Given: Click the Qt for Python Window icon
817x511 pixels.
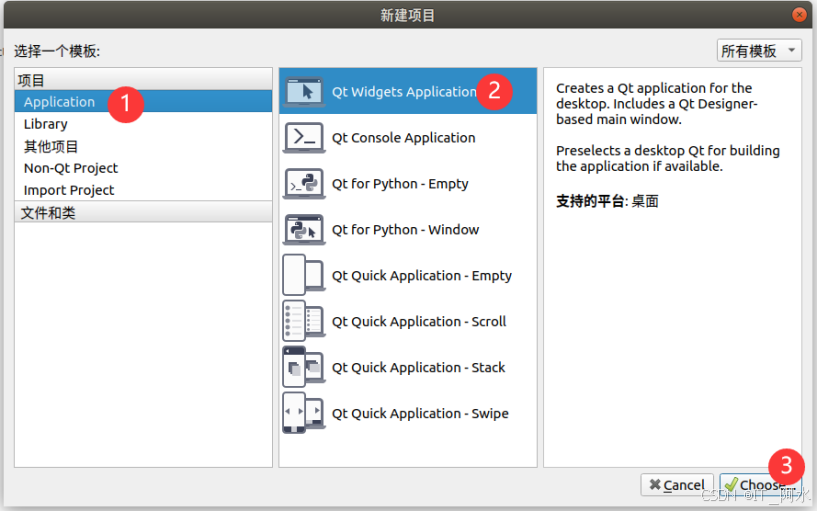Looking at the screenshot, I should (304, 230).
